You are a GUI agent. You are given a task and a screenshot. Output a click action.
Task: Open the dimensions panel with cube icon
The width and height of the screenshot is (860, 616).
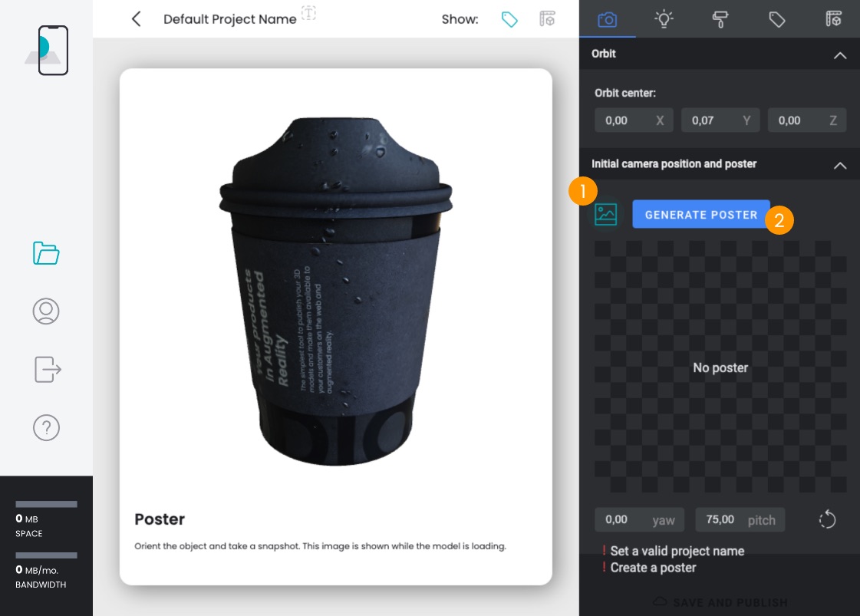(x=834, y=19)
